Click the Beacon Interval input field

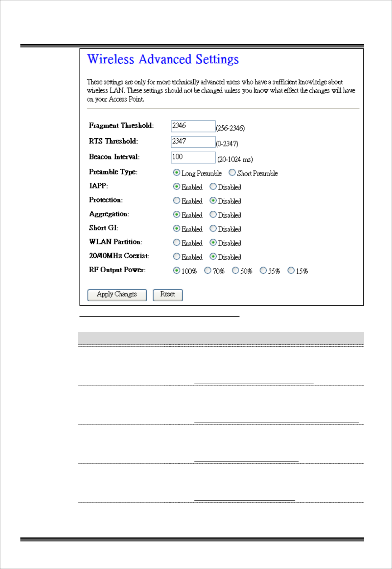[x=193, y=158]
